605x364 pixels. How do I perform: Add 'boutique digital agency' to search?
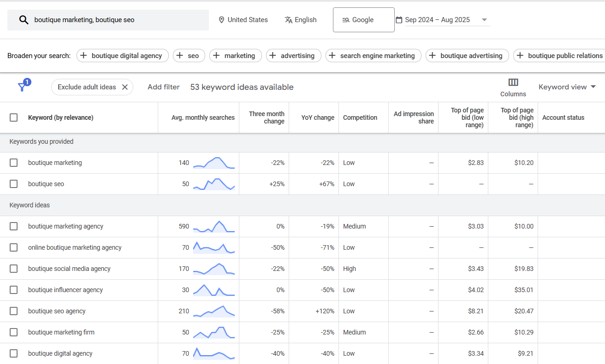[x=122, y=56]
